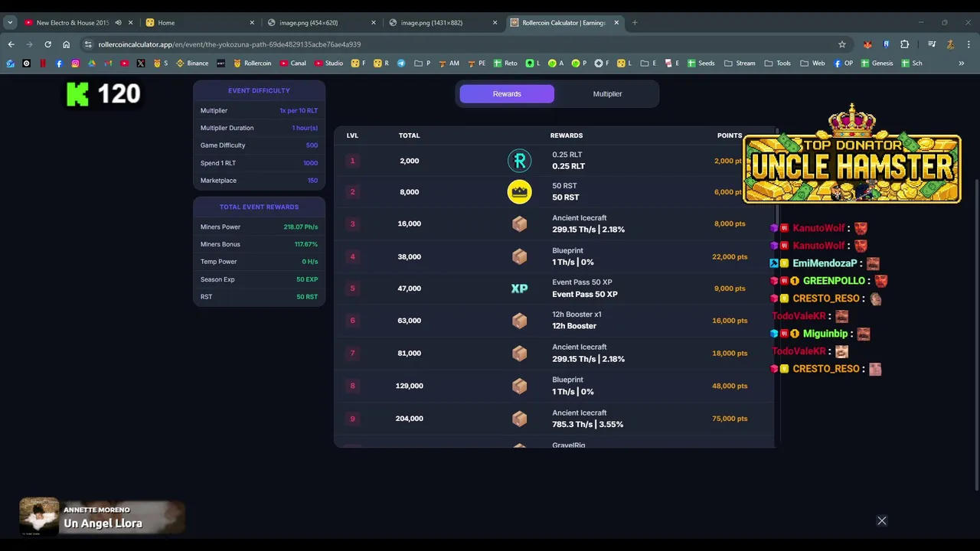Click the Marketplace 150 value
This screenshot has width=980, height=551.
point(312,181)
